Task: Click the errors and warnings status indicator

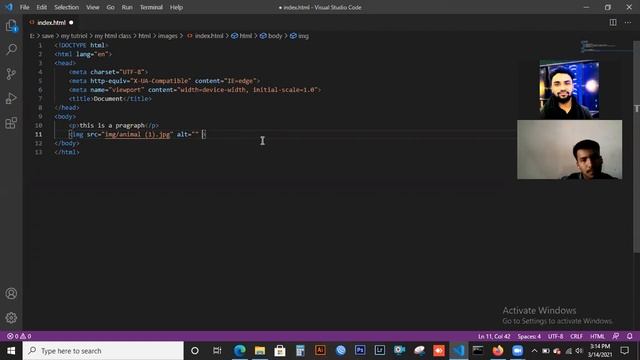Action: pyautogui.click(x=19, y=336)
